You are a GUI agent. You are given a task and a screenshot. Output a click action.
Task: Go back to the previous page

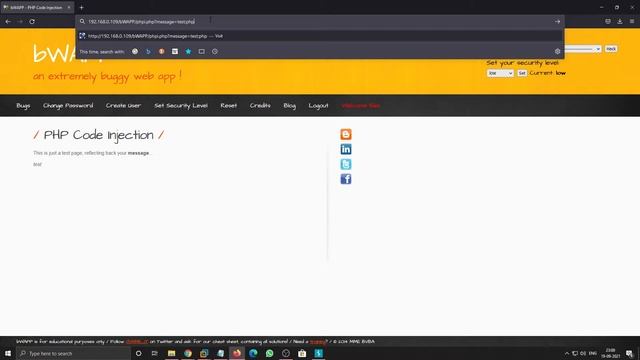pyautogui.click(x=8, y=21)
